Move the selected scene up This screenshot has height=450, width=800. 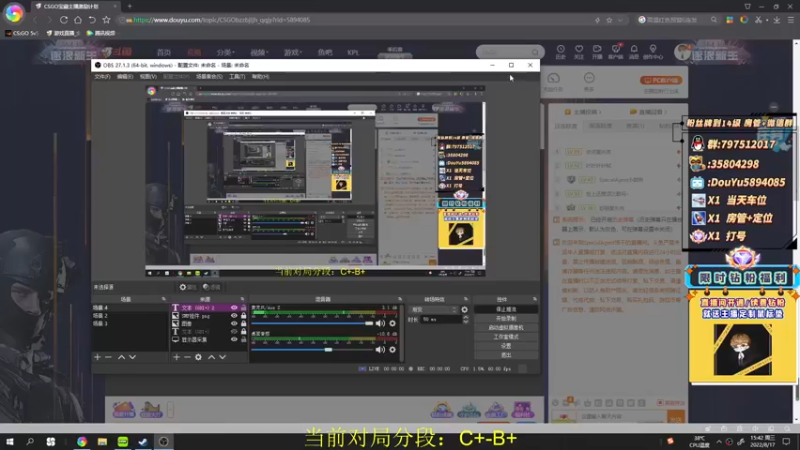(121, 357)
